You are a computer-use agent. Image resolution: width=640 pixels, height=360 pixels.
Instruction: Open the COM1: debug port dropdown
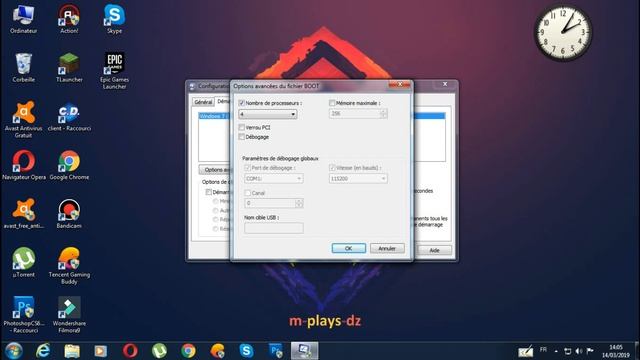273,179
